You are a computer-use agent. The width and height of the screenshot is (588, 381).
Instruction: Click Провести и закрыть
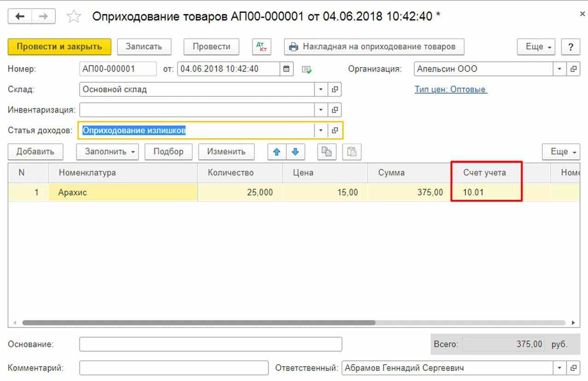(x=59, y=47)
